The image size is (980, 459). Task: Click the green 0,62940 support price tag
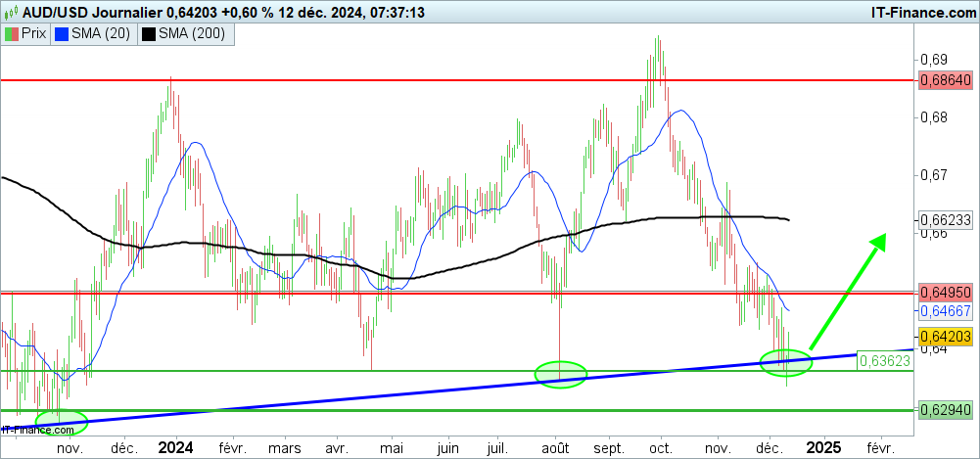click(x=945, y=410)
